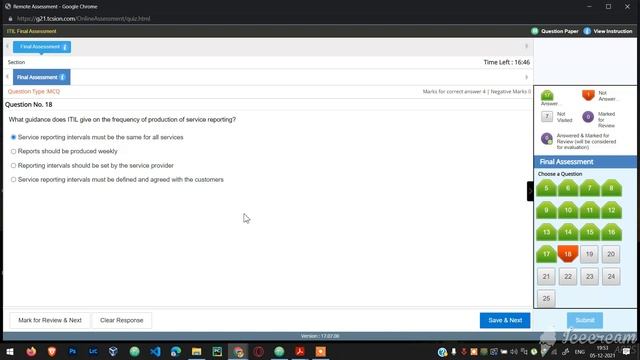
Task: Click info icon on top Final Assessment tab
Action: (64, 47)
